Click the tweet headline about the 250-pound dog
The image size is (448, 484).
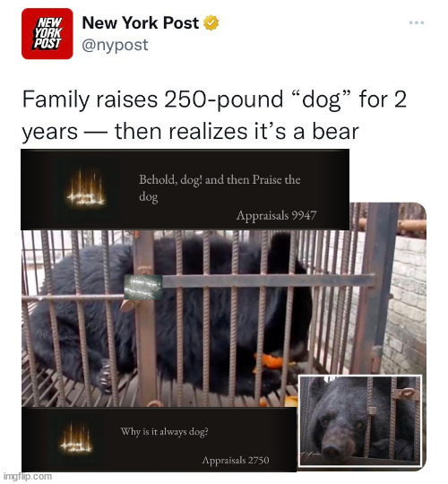(x=214, y=115)
